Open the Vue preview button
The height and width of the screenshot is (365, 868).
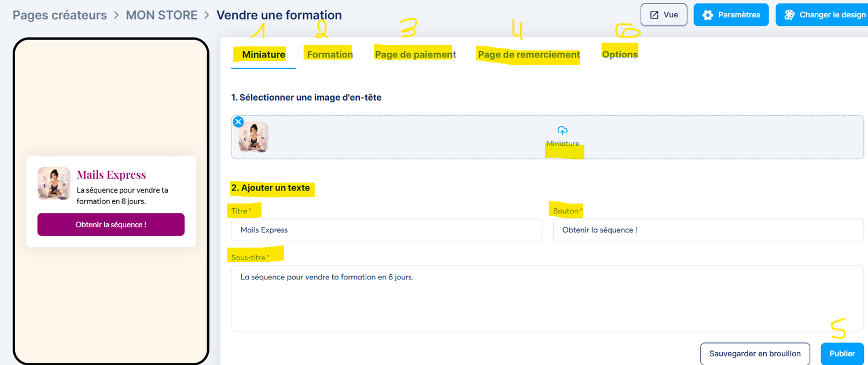[x=664, y=15]
